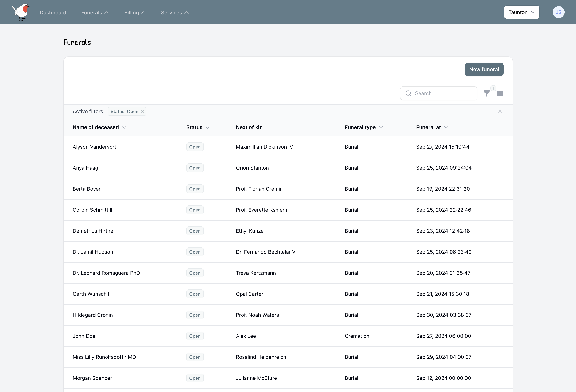The image size is (576, 392).
Task: Click next of kin Dr. Fernando Bechtelar V
Action: click(x=265, y=252)
